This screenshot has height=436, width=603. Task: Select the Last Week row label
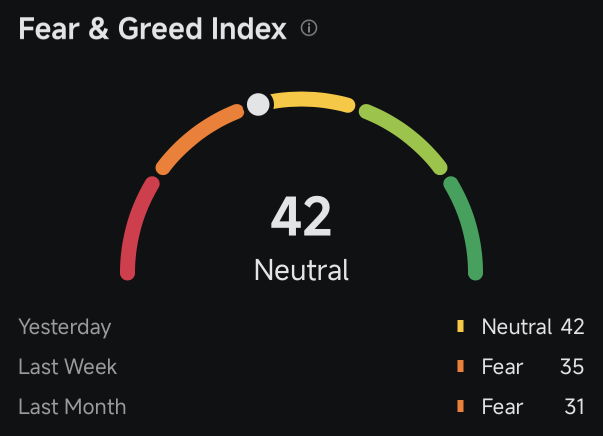[68, 367]
